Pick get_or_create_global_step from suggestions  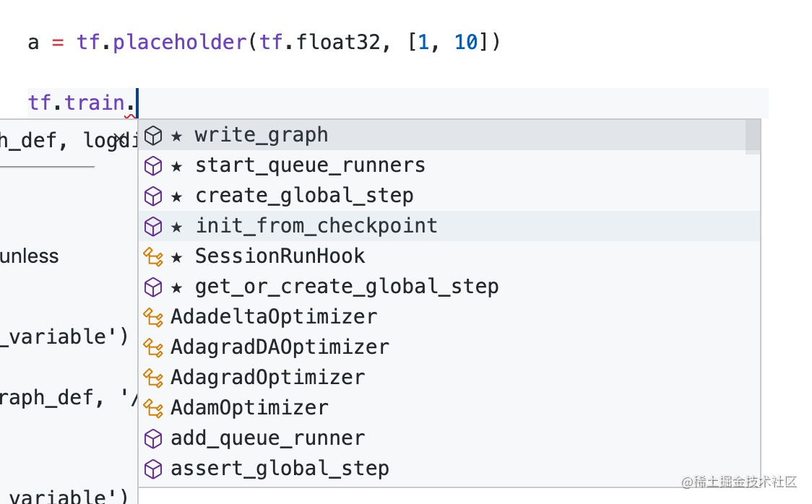click(x=347, y=287)
